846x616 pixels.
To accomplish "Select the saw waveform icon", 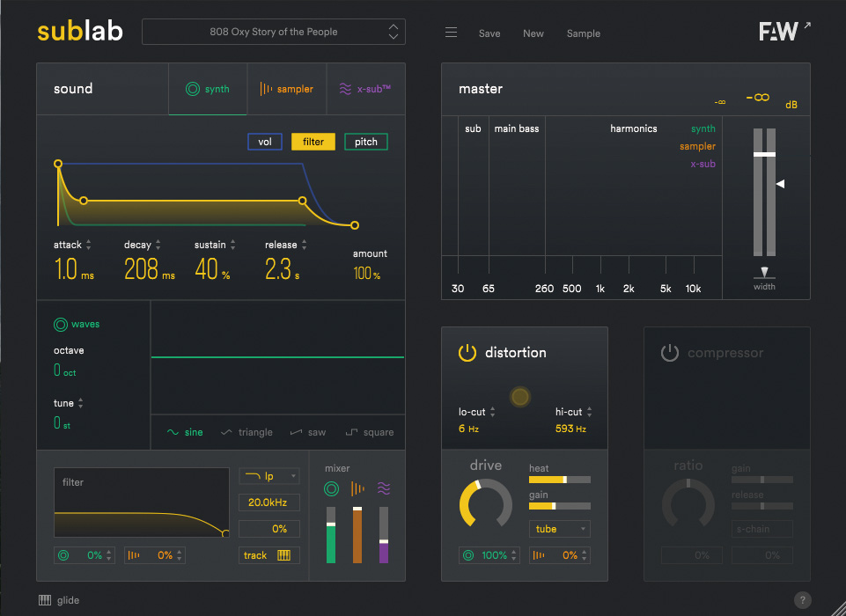I will (x=296, y=432).
